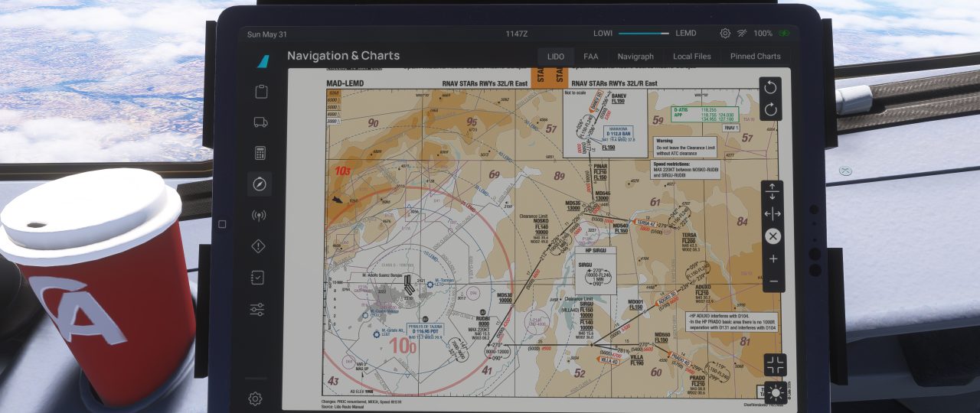Click the LOWI to LEMD flight progress bar
980x413 pixels.
tap(644, 34)
